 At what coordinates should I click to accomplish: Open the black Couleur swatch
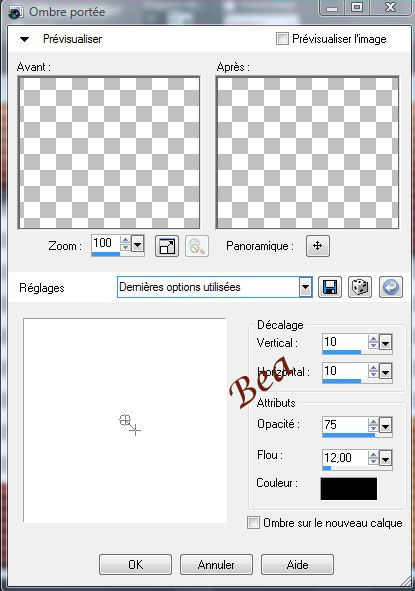point(349,489)
